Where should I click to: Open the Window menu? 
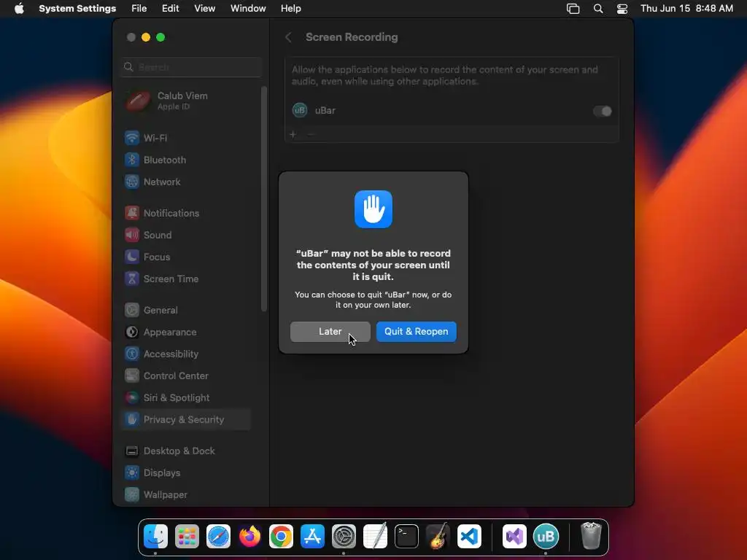pyautogui.click(x=248, y=9)
